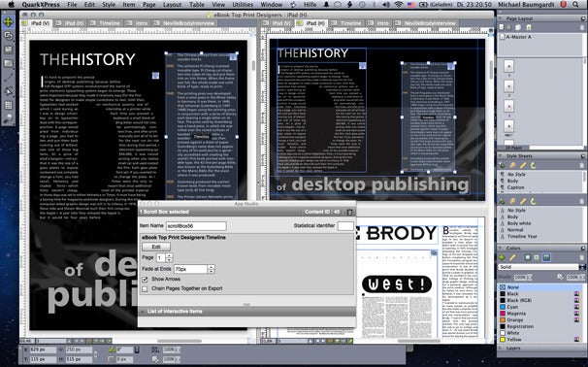This screenshot has height=367, width=588.
Task: Select the Body white style sheet
Action: coord(519,223)
